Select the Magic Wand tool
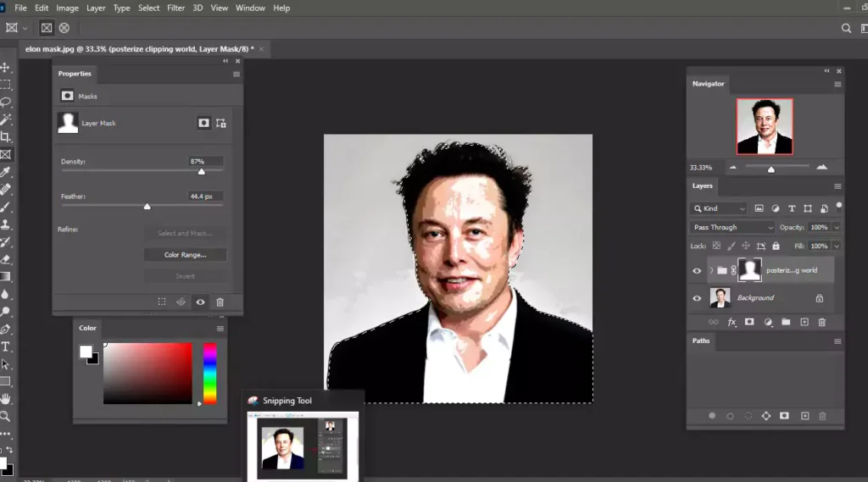This screenshot has height=482, width=868. (6, 119)
